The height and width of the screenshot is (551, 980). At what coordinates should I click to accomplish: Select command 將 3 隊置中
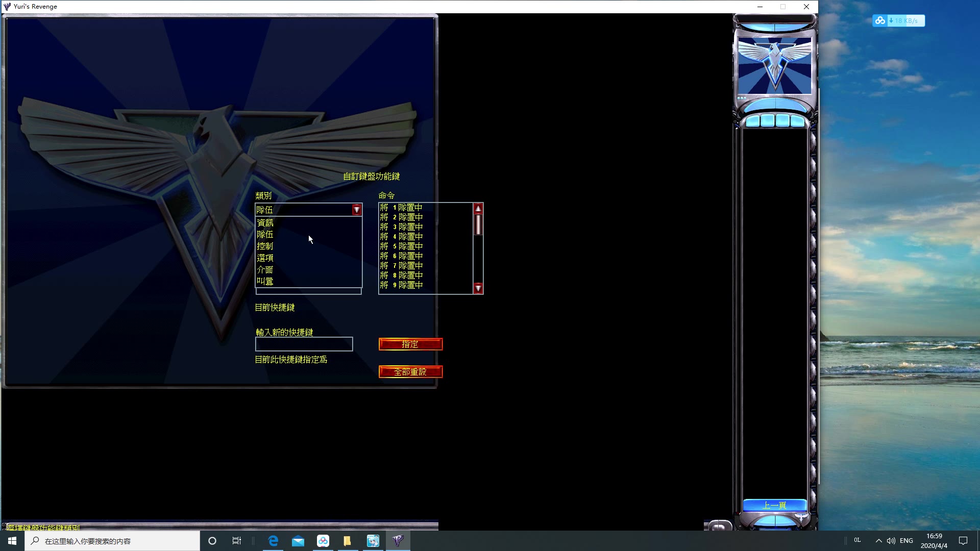click(426, 227)
